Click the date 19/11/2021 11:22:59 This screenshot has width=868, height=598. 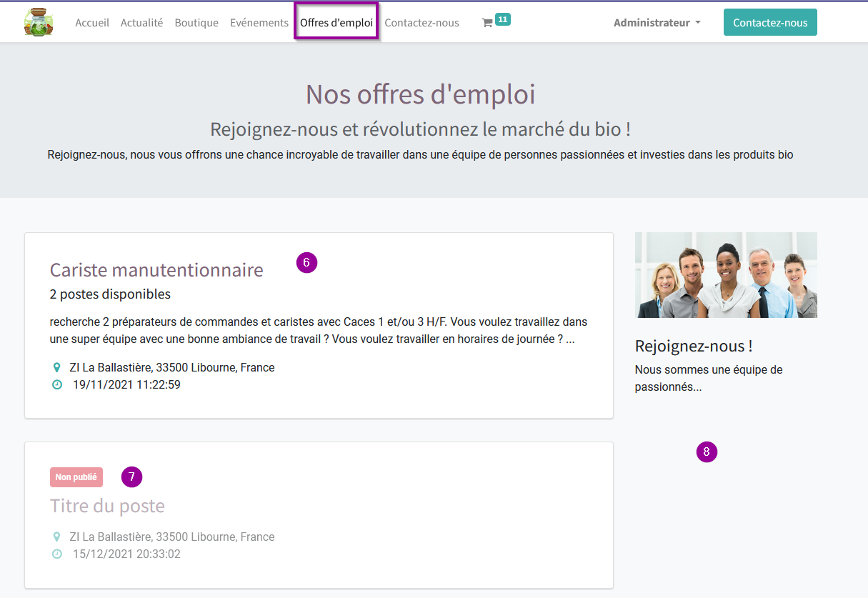pos(126,385)
